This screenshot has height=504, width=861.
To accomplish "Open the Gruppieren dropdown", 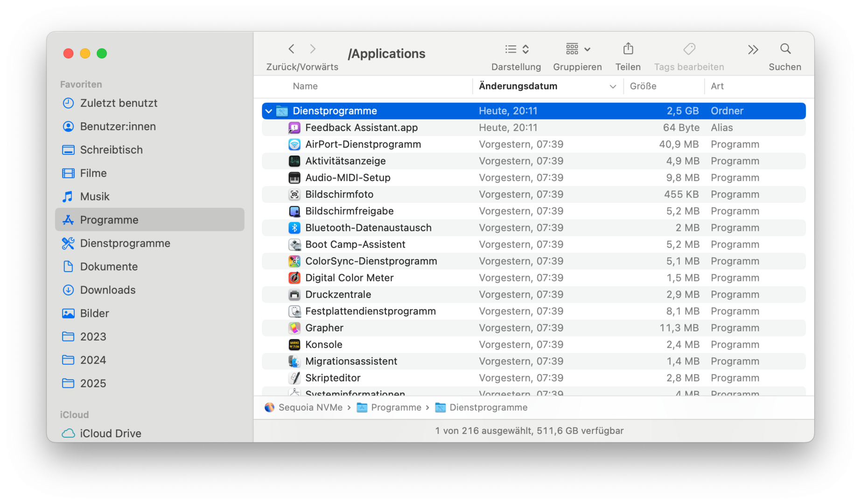I will click(x=578, y=49).
